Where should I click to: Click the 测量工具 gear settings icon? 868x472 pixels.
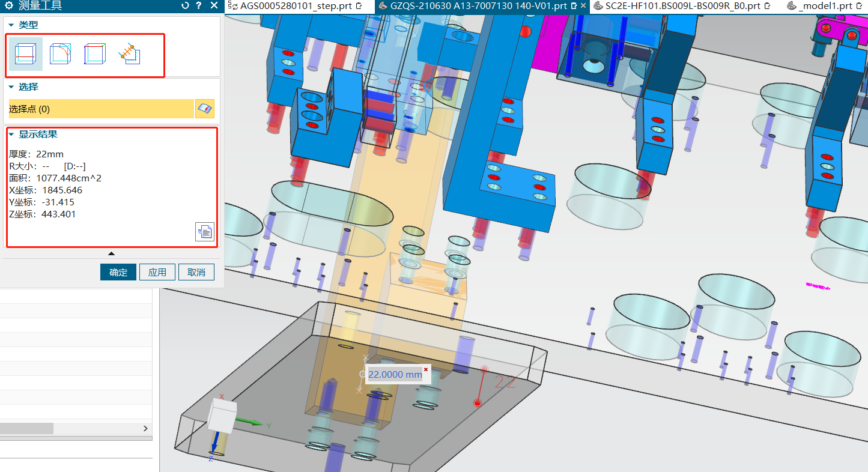coord(8,5)
